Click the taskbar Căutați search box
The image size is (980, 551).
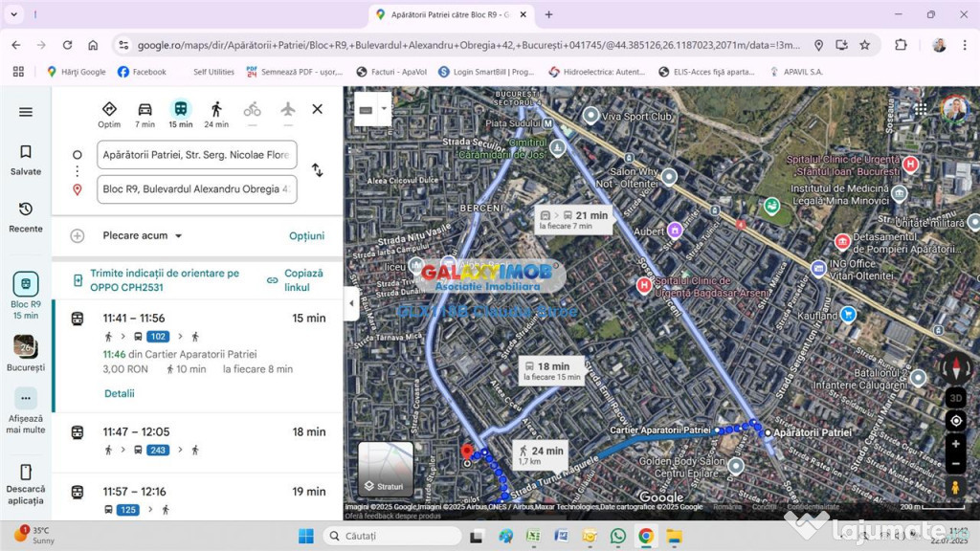[392, 536]
